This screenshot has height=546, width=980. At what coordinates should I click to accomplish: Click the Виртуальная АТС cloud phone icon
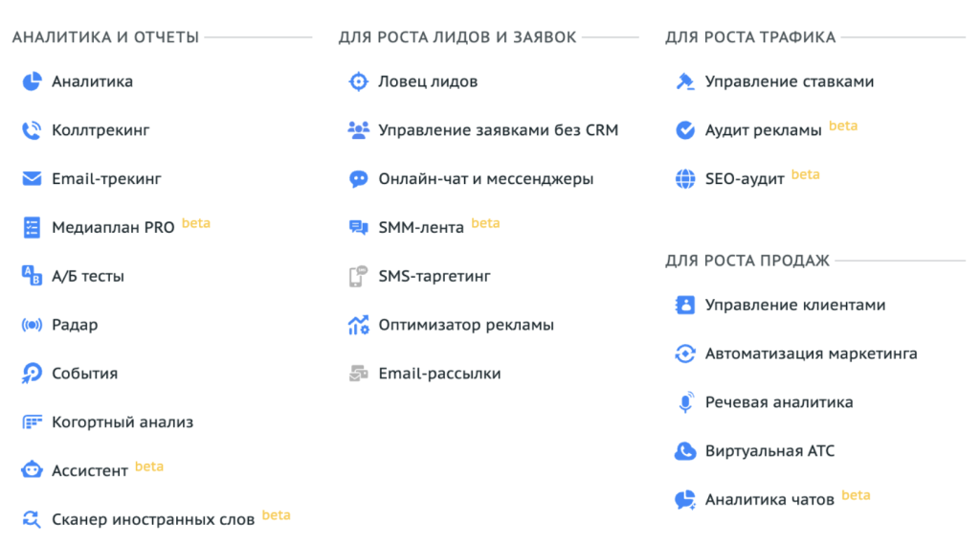[x=685, y=451]
